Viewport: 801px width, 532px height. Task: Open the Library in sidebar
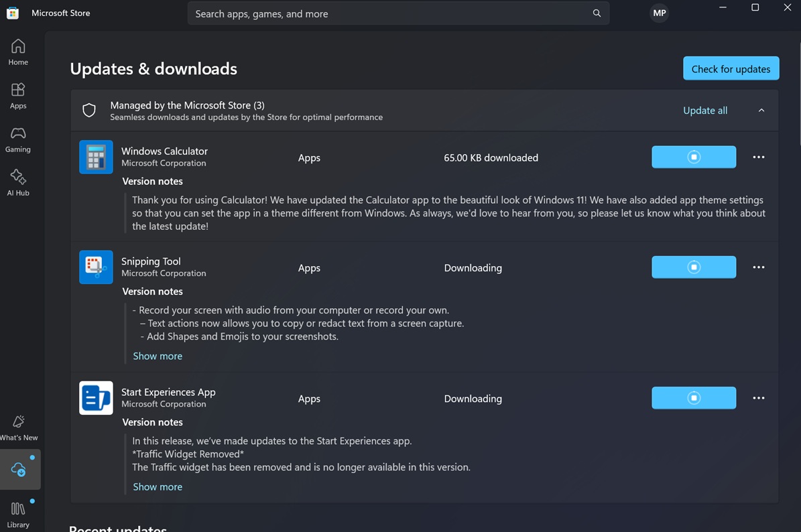pos(18,514)
